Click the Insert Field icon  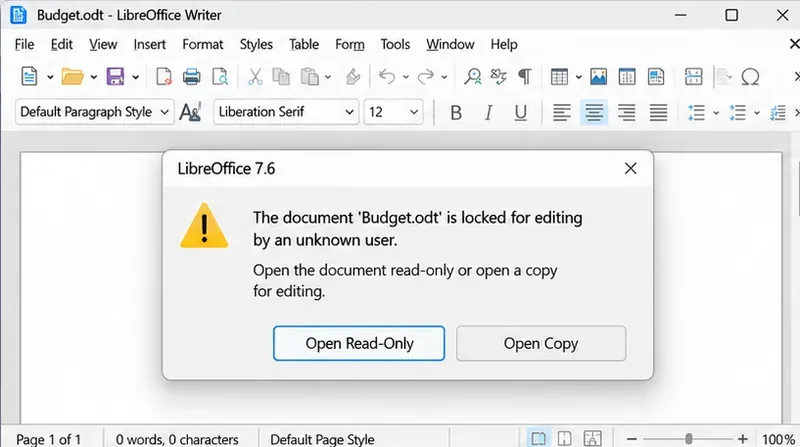coord(722,77)
